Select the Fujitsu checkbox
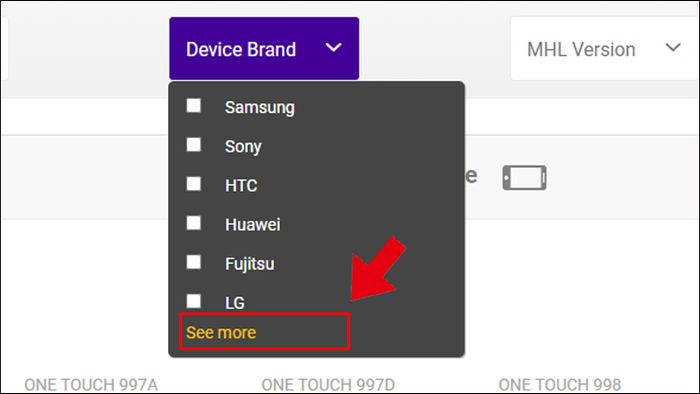The width and height of the screenshot is (700, 394). coord(194,262)
